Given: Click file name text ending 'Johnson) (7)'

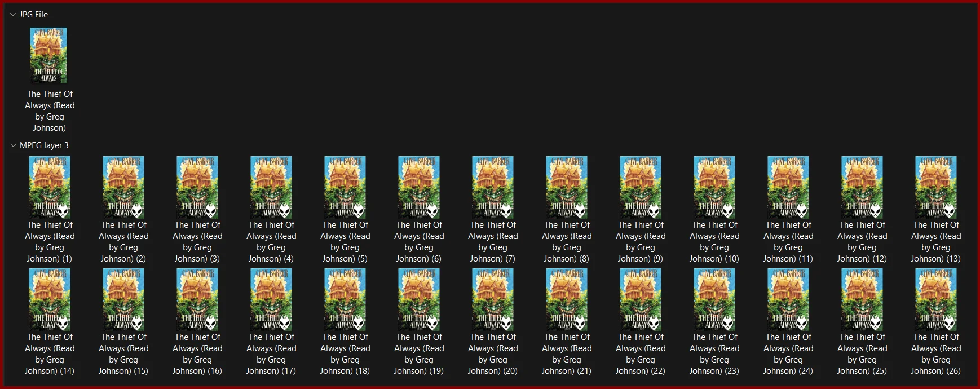Looking at the screenshot, I should [x=493, y=242].
